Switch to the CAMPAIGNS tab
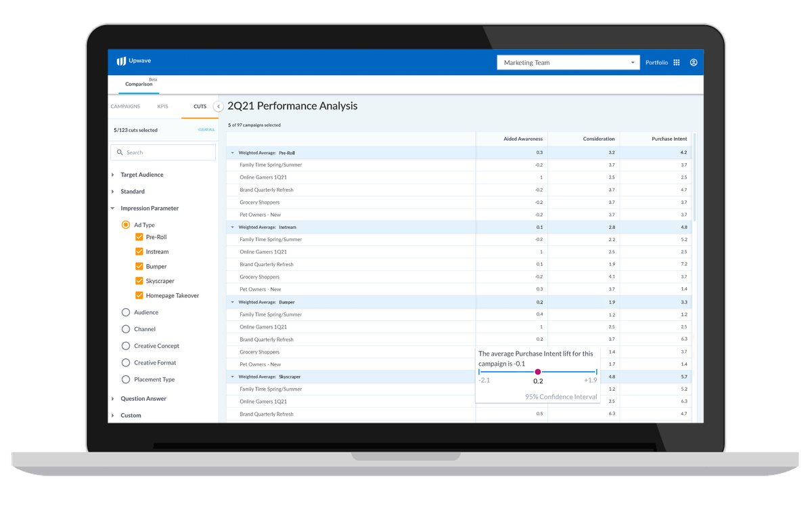 (x=125, y=106)
